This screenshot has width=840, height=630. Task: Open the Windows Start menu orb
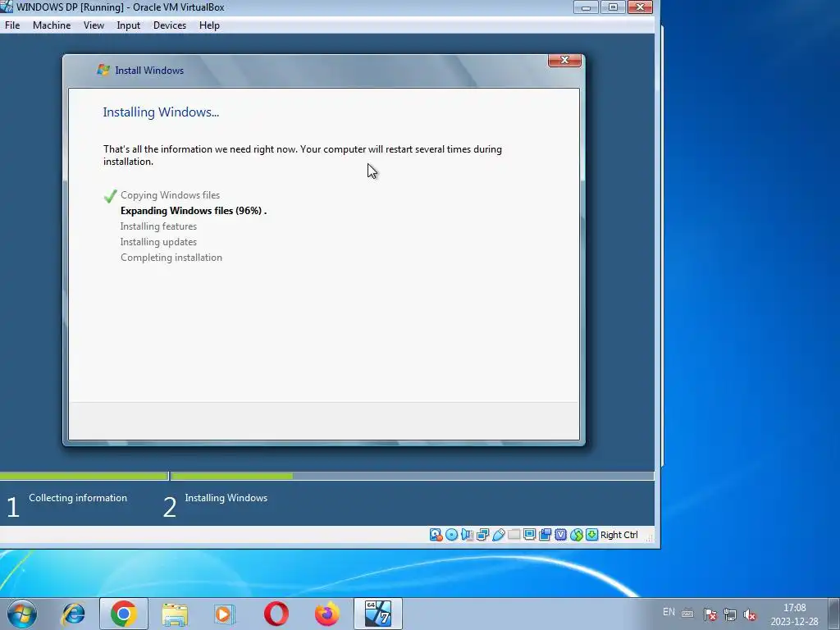22,614
